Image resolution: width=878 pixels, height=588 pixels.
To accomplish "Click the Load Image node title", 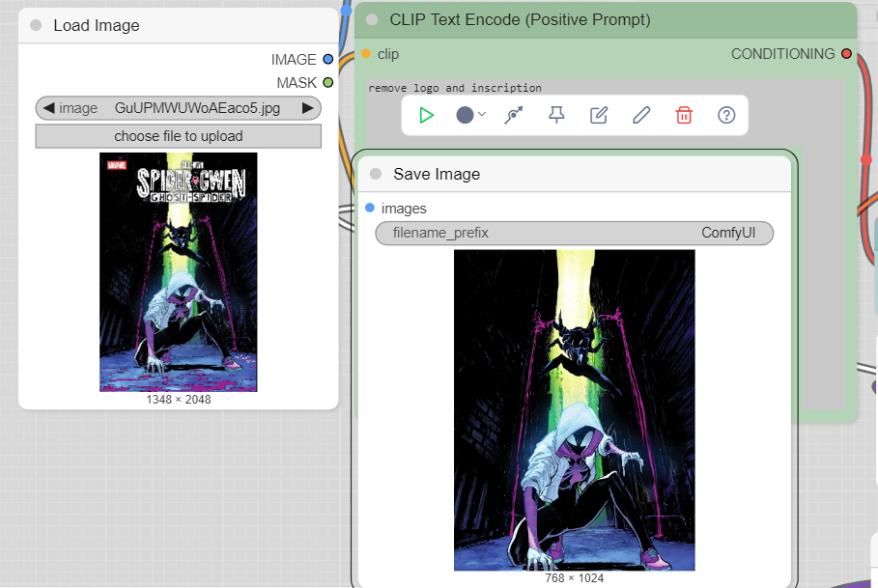I will [x=97, y=25].
